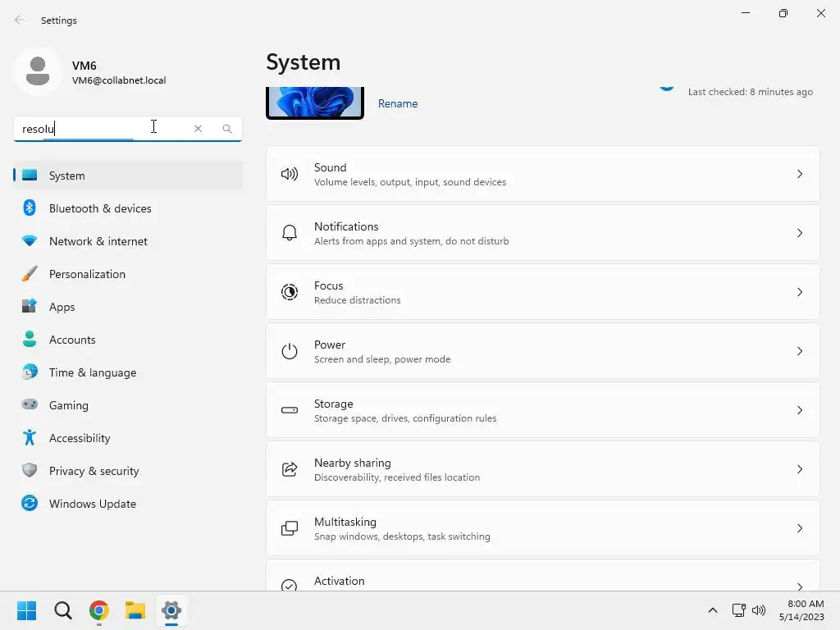Select the "Screen and sleep, power mode" text
Image resolution: width=840 pixels, height=630 pixels.
[x=382, y=359]
